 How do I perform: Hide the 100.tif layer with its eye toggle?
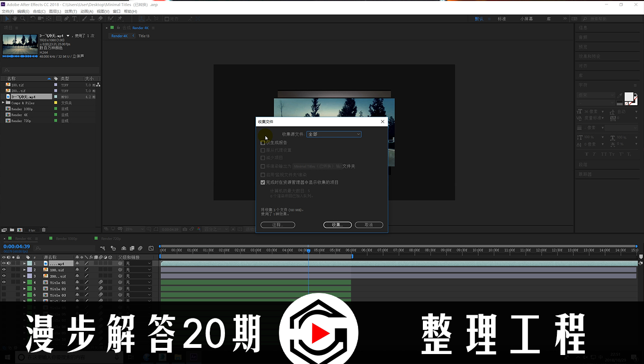[x=4, y=270]
